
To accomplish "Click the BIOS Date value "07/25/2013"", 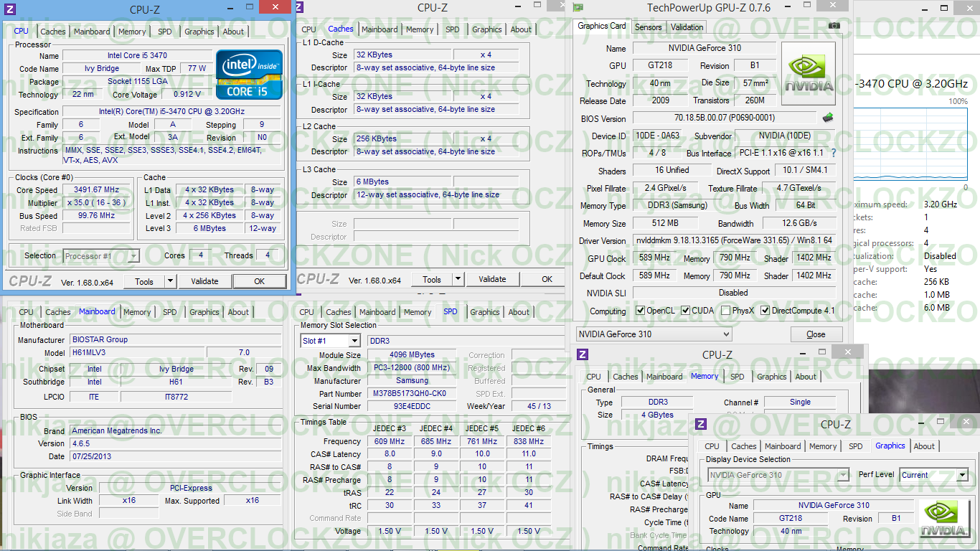I will coord(176,456).
